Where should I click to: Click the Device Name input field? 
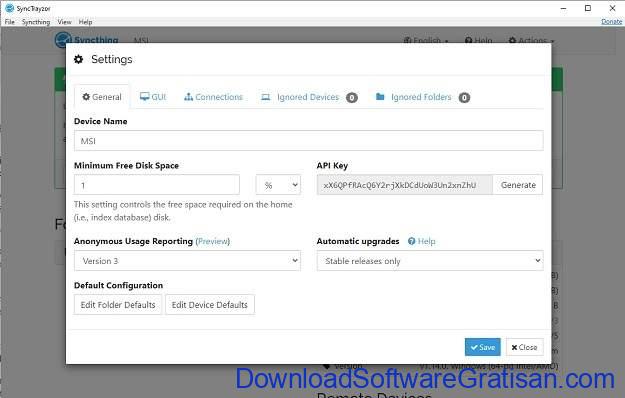click(309, 141)
